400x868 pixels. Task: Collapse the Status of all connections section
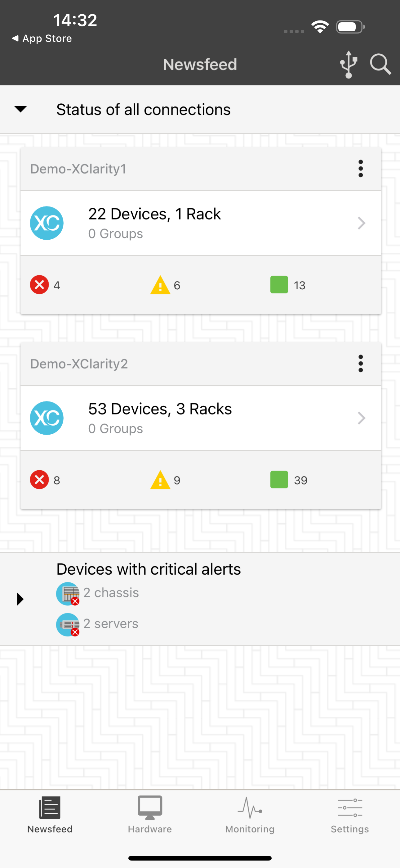pos(20,109)
